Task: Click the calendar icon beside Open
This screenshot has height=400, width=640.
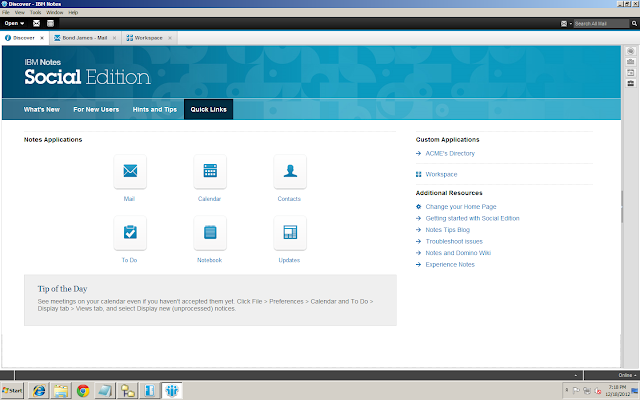Action: (50, 23)
